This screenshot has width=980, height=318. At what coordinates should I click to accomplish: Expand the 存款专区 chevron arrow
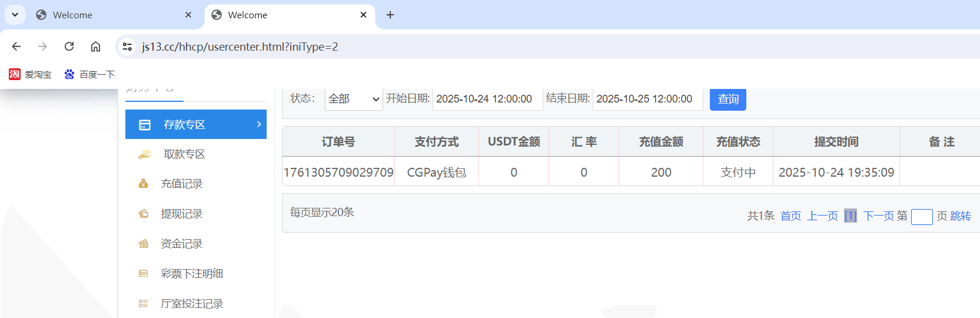[258, 124]
